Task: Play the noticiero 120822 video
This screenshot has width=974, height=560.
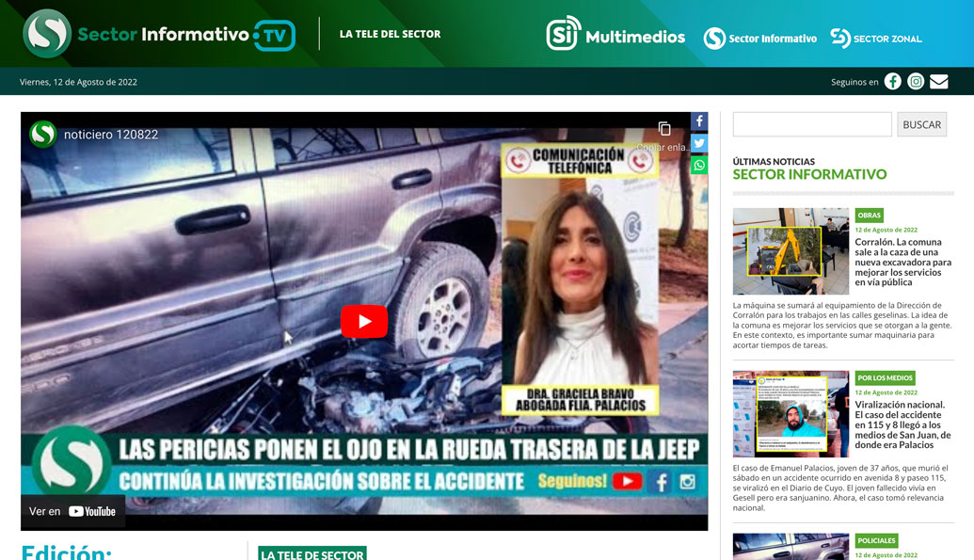Action: coord(364,321)
